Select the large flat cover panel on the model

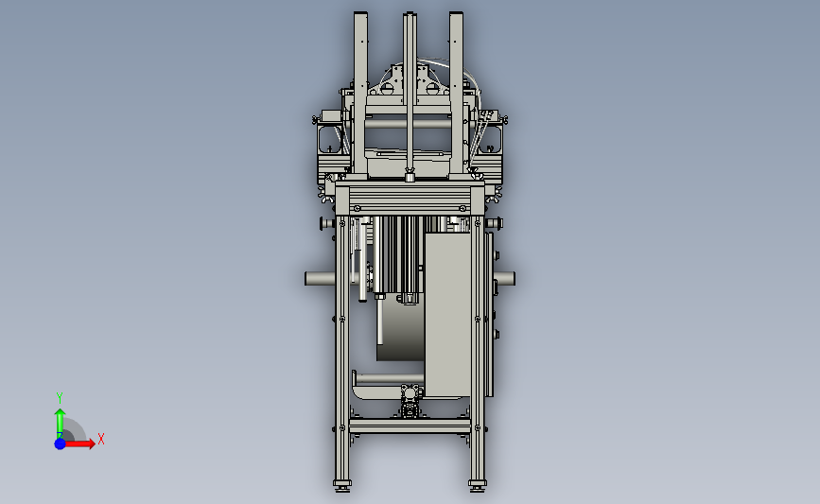[x=447, y=315]
